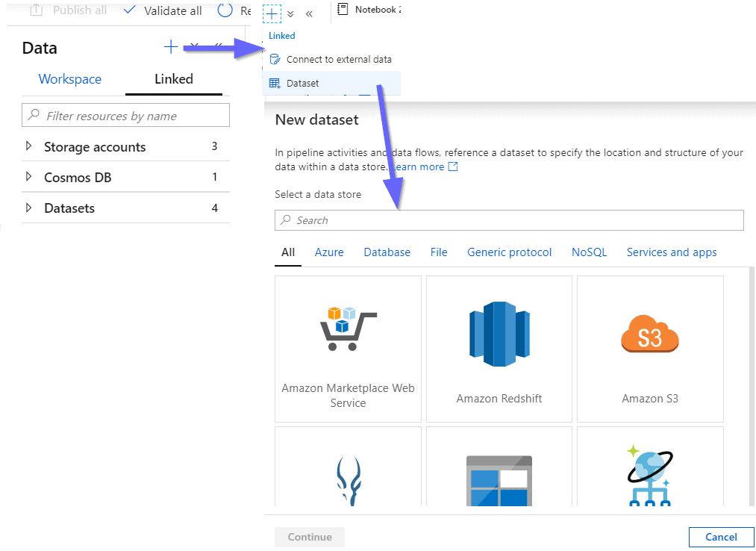The height and width of the screenshot is (551, 756).
Task: Click the count 3 beside Storage accounts
Action: 214,146
